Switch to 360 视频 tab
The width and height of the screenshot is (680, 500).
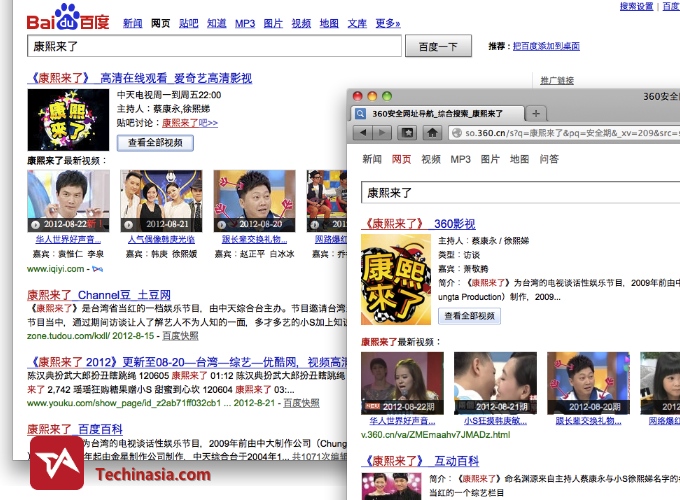click(x=431, y=159)
